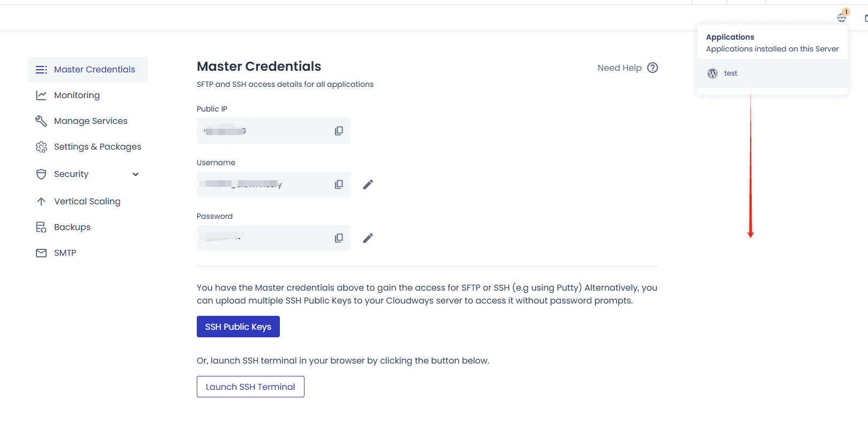Open the test application link
Screen dimensions: 868x444
coord(731,73)
